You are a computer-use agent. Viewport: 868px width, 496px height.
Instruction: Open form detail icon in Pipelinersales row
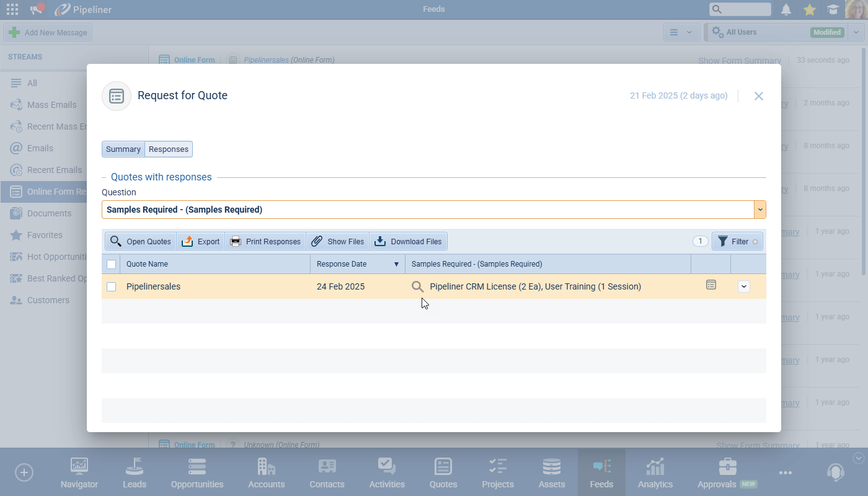pos(711,285)
